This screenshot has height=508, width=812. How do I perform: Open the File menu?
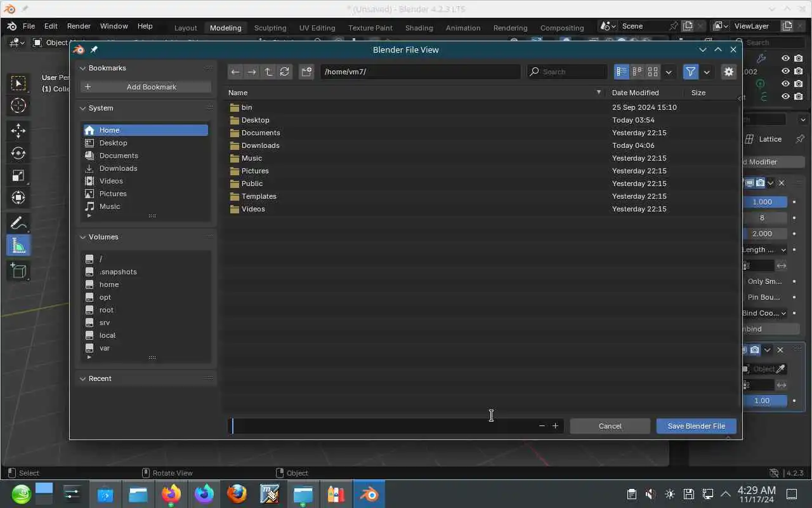pyautogui.click(x=29, y=26)
